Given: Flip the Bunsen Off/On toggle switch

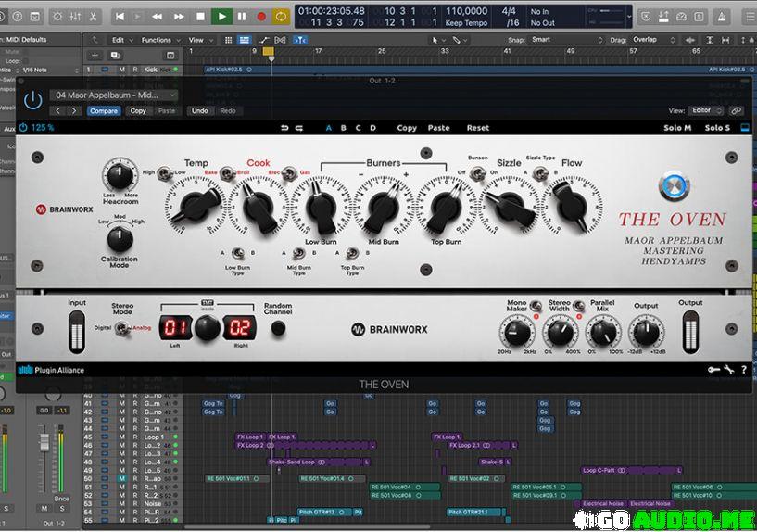Looking at the screenshot, I should [x=477, y=172].
